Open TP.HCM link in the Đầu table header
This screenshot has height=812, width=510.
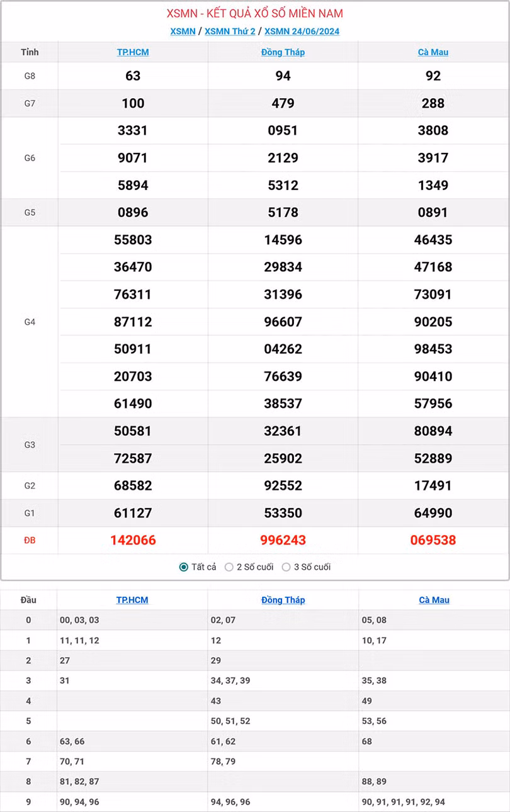pyautogui.click(x=132, y=600)
